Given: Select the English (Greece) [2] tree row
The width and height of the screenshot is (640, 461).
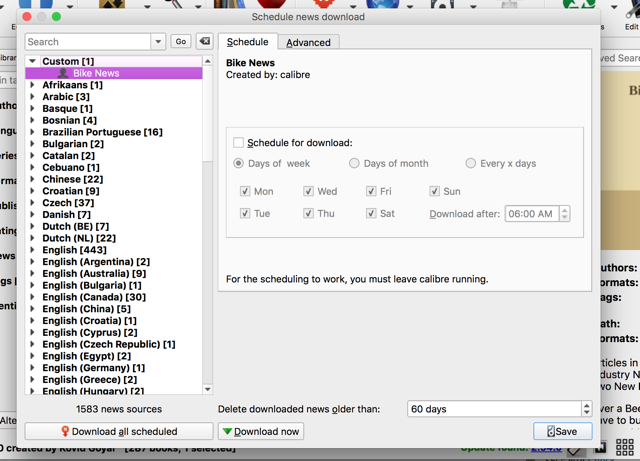Looking at the screenshot, I should point(113,380).
